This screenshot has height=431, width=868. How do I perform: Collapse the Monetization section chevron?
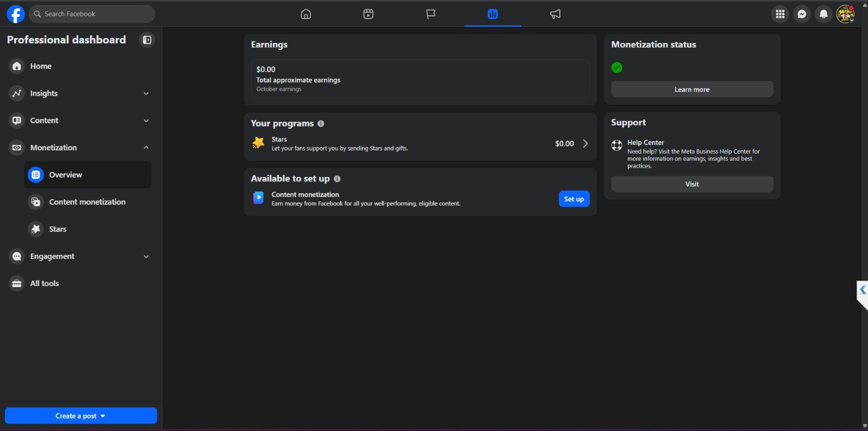pyautogui.click(x=146, y=148)
